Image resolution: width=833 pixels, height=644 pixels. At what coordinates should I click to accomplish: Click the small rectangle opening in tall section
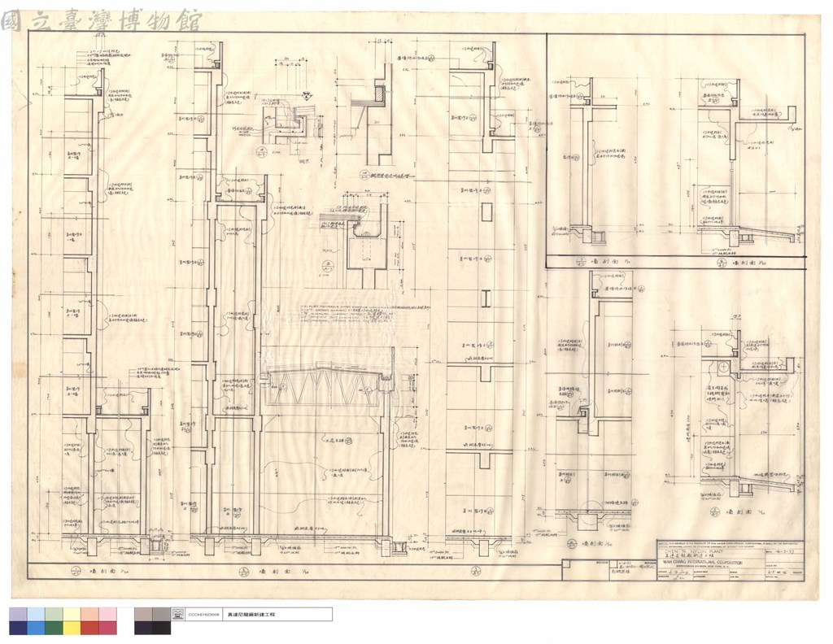click(486, 212)
